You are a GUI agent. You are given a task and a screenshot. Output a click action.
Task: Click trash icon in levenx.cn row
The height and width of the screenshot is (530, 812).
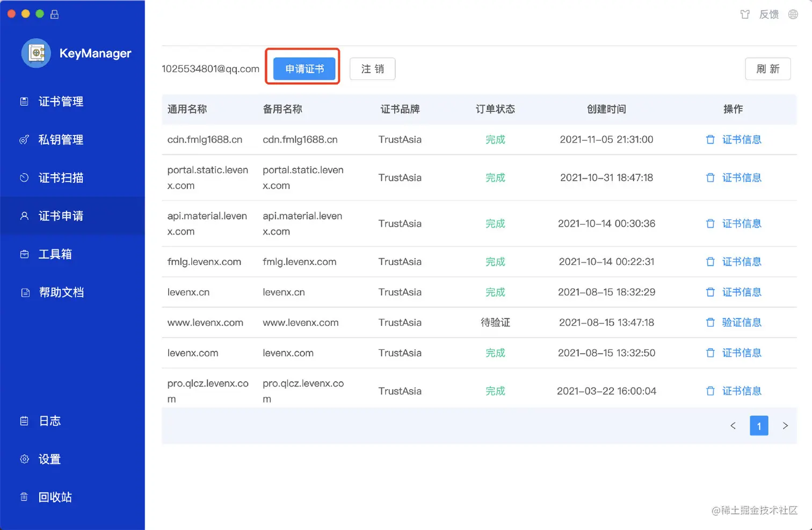(710, 292)
